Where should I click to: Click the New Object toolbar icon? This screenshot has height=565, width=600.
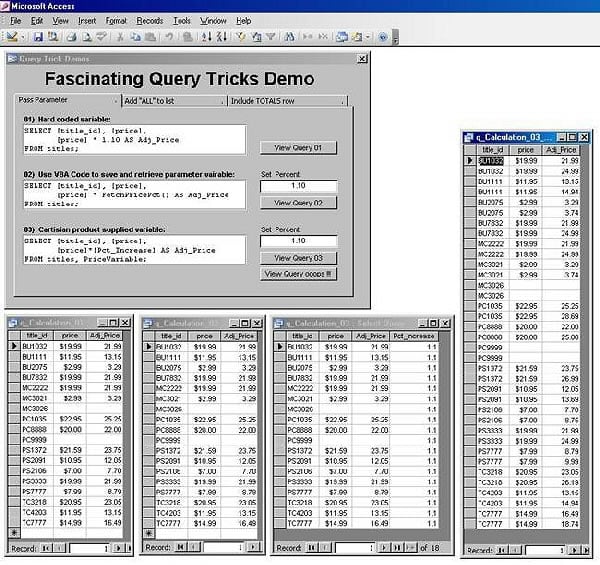click(357, 37)
